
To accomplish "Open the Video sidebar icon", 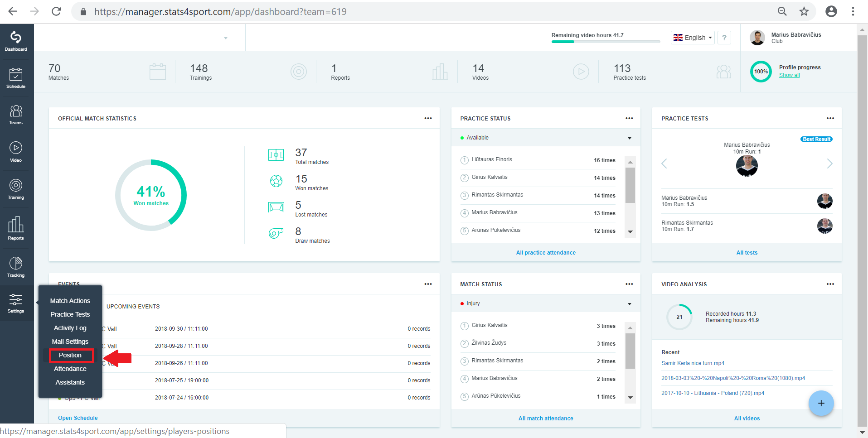I will click(16, 152).
